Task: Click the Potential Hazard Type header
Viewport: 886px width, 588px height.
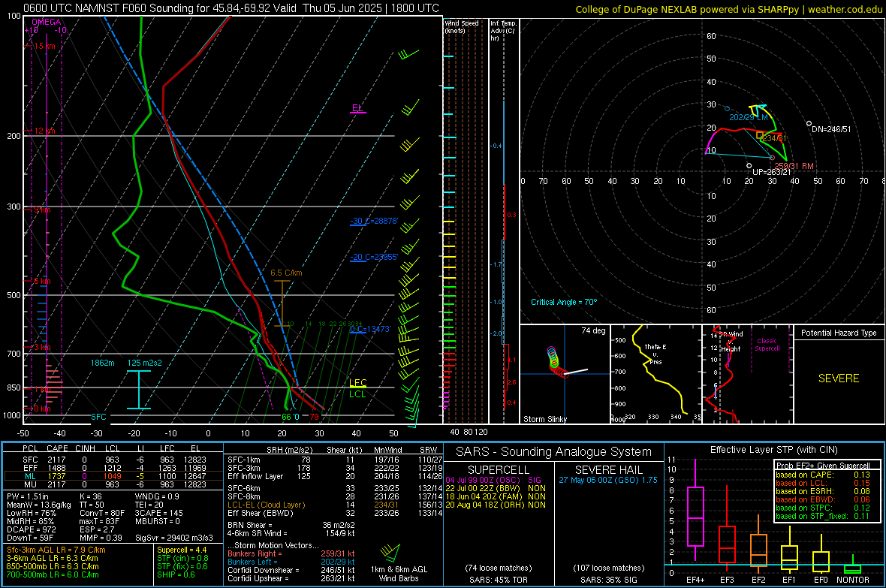Action: tap(839, 333)
